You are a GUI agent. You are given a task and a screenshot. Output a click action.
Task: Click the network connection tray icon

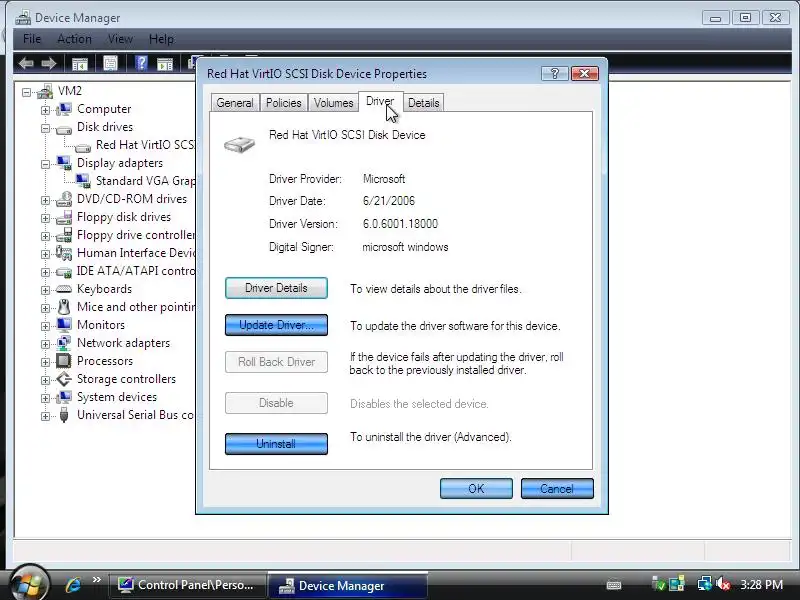pyautogui.click(x=705, y=584)
